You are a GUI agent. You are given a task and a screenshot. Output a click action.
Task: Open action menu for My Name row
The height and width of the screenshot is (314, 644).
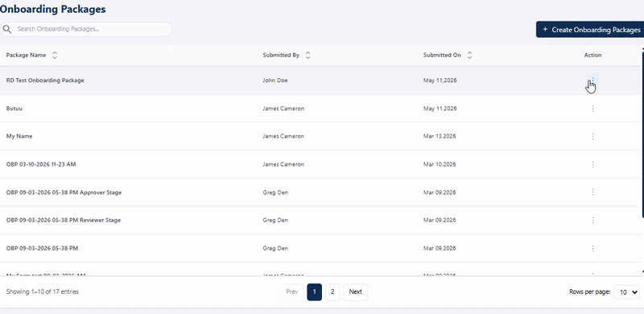coord(592,136)
